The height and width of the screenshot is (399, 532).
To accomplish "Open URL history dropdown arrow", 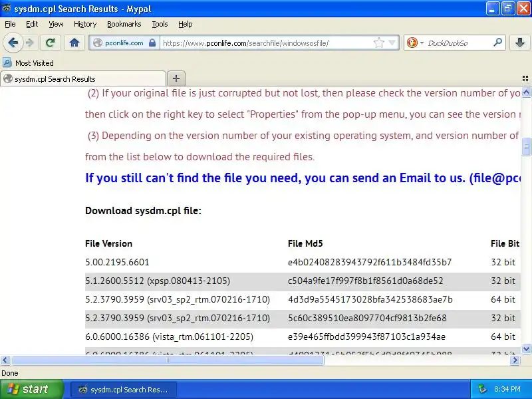I will point(392,43).
